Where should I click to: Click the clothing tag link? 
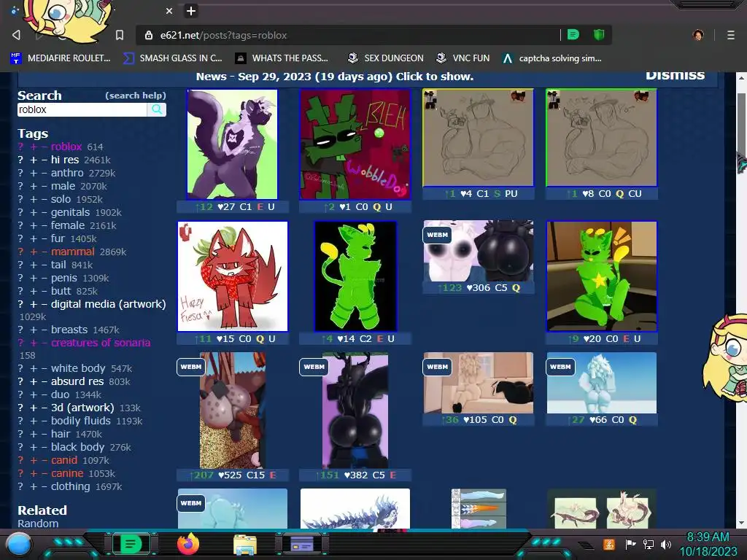(x=71, y=486)
